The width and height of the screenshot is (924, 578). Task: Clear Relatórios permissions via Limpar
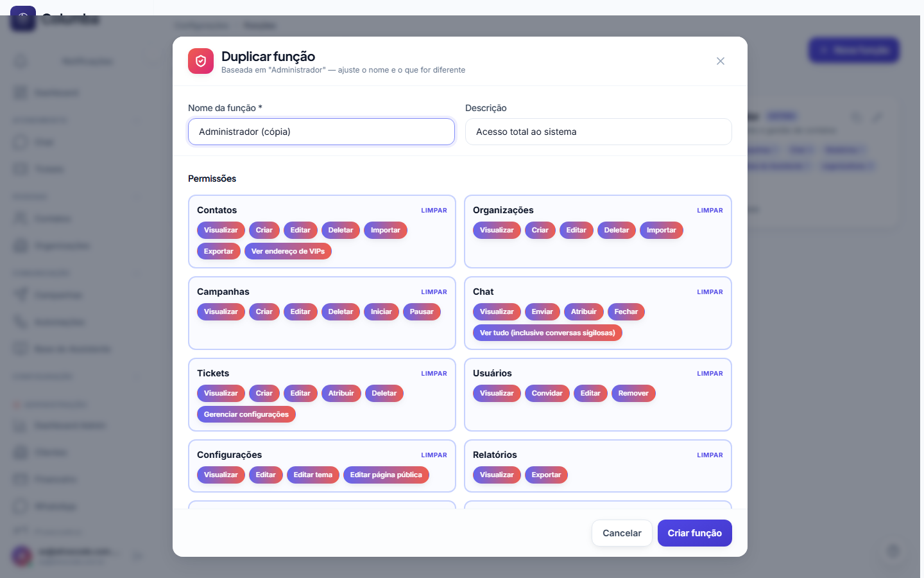[710, 455]
